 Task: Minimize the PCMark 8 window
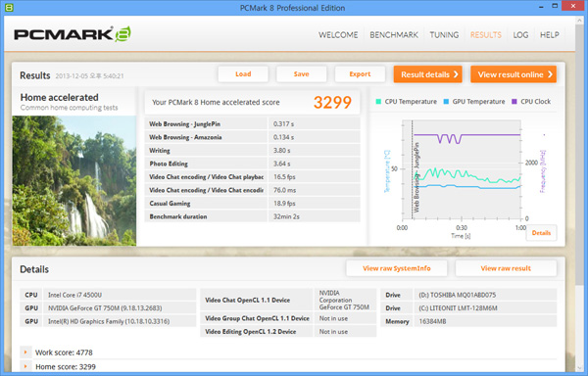pos(541,7)
